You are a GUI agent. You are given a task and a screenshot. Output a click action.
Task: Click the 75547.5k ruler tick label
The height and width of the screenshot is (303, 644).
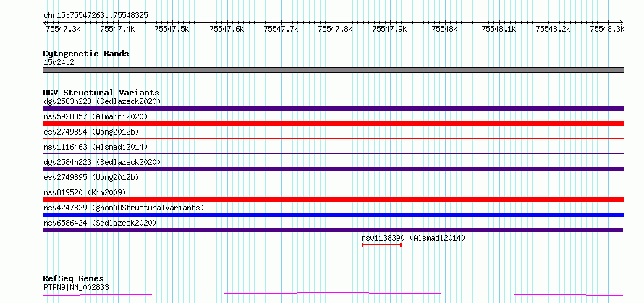(x=172, y=29)
